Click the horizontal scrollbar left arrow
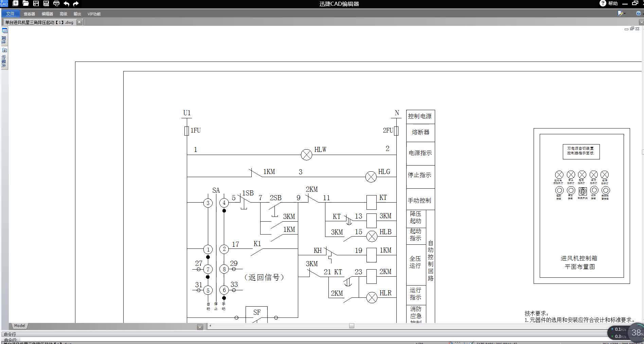Viewport: 644px width, 344px height. 210,326
